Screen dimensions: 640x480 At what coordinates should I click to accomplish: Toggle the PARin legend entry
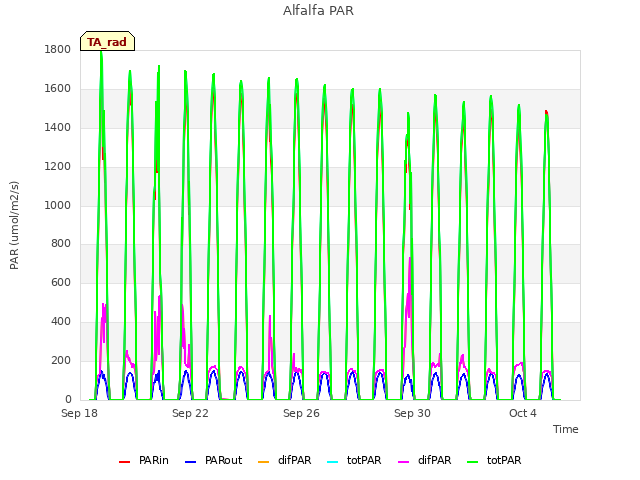(144, 460)
